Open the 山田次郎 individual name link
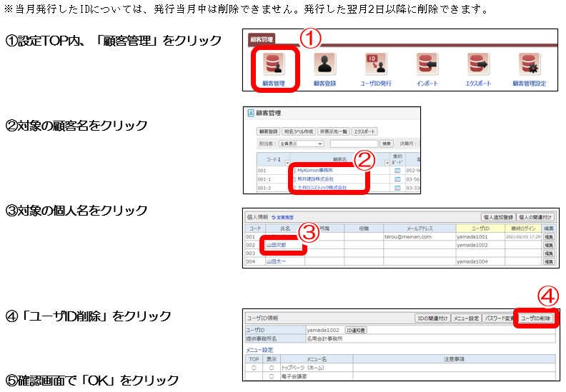 pos(275,244)
